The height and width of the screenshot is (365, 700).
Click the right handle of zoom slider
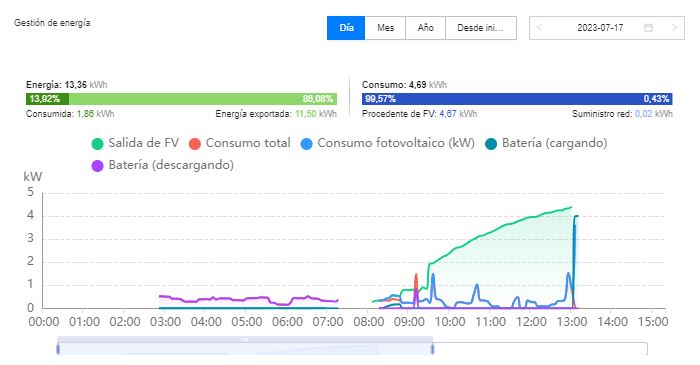[432, 349]
